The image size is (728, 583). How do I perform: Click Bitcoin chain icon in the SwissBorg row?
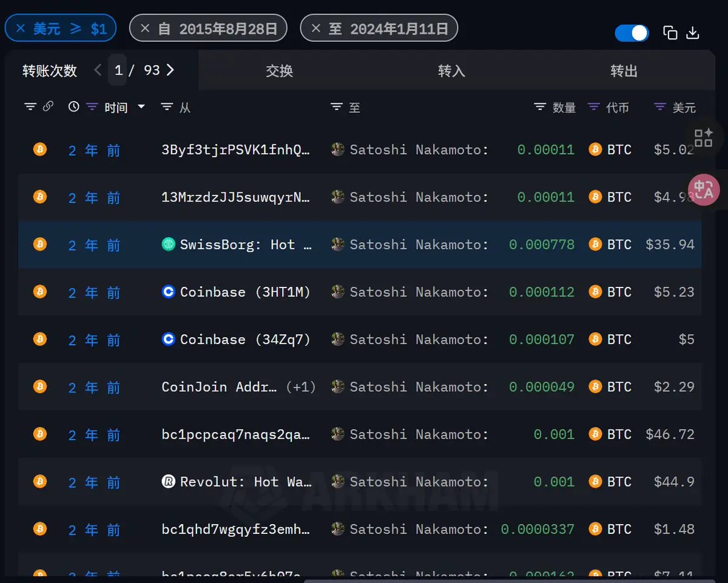click(40, 244)
